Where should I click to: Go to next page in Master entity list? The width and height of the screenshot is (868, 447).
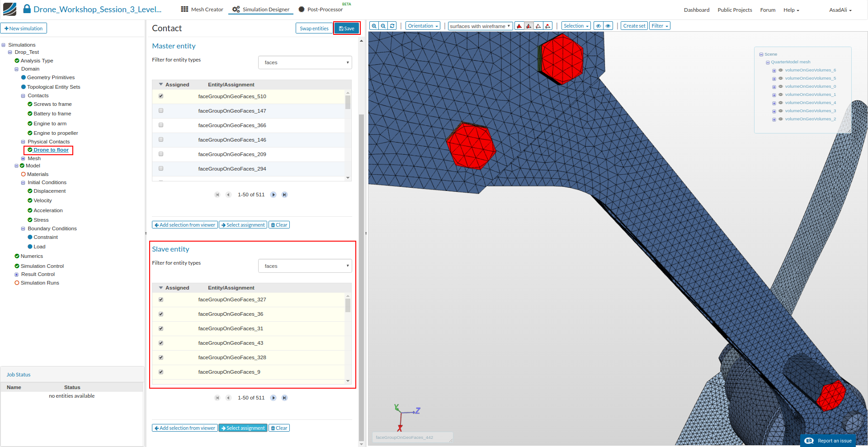(x=273, y=195)
